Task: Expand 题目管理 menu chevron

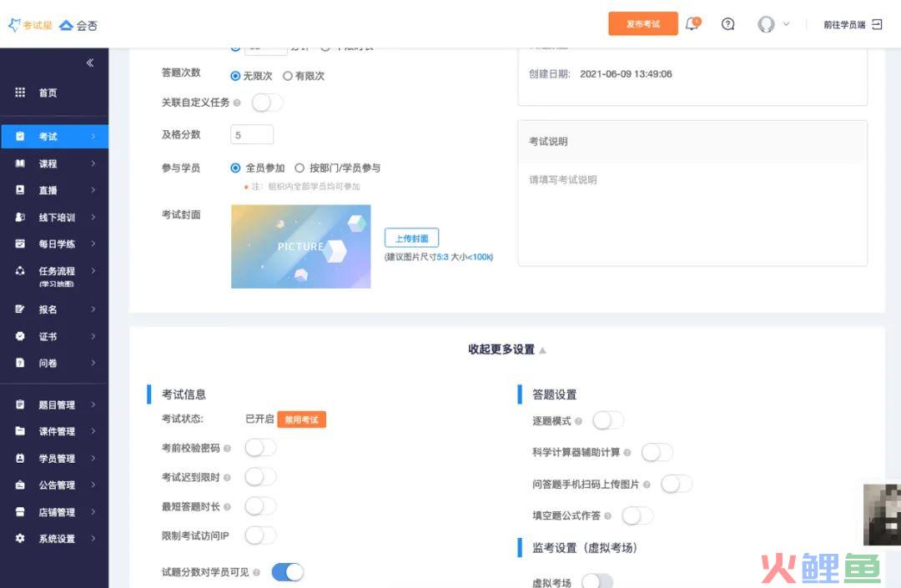Action: click(93, 405)
